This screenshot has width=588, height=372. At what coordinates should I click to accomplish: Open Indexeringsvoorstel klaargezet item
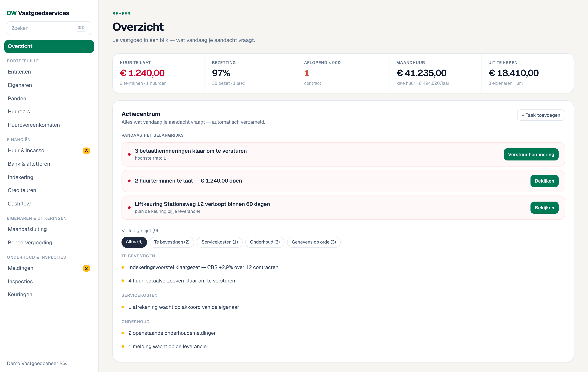click(343, 267)
